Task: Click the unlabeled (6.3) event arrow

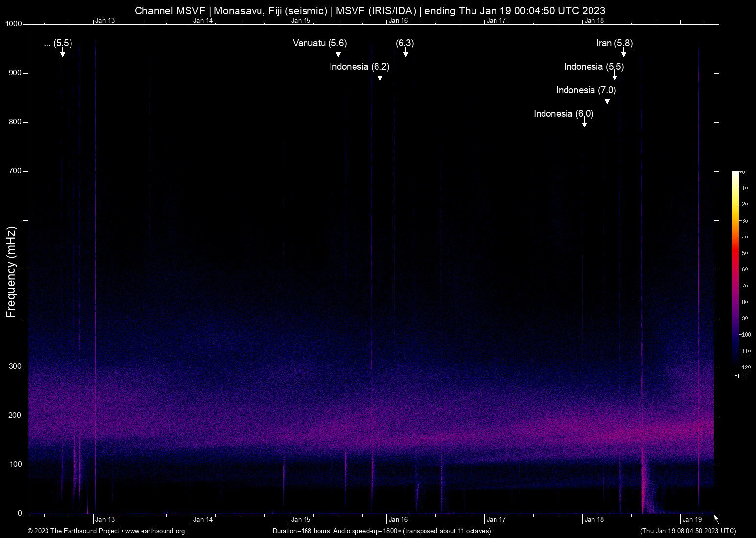Action: point(405,53)
